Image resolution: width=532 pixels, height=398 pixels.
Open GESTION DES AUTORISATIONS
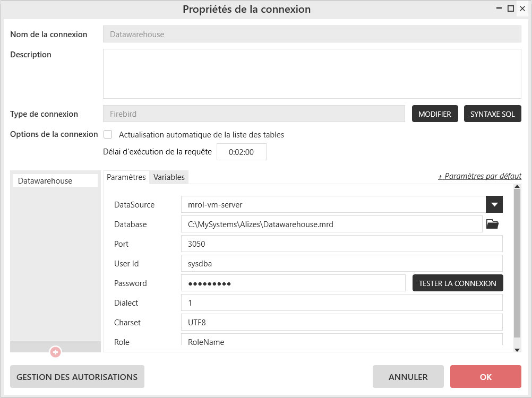point(77,377)
